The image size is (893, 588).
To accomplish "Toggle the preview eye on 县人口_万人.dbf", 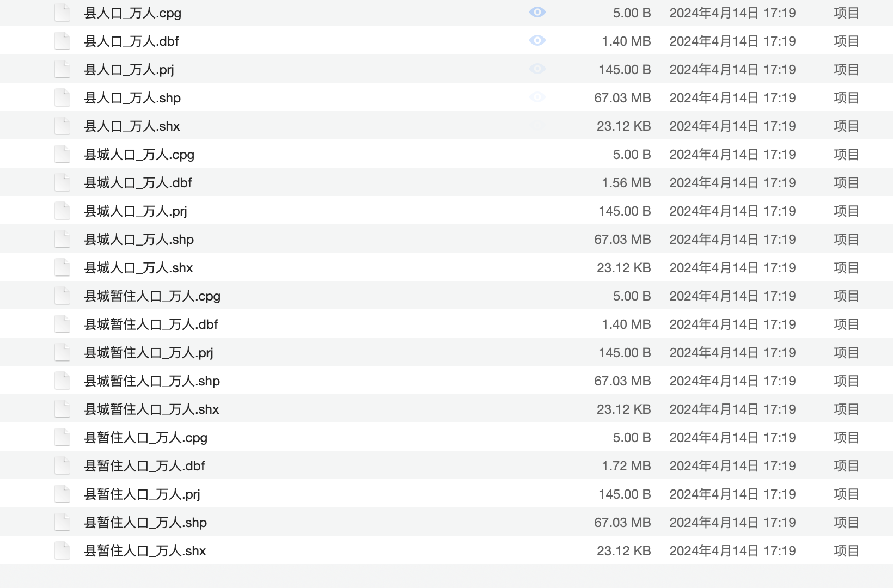I will 537,41.
